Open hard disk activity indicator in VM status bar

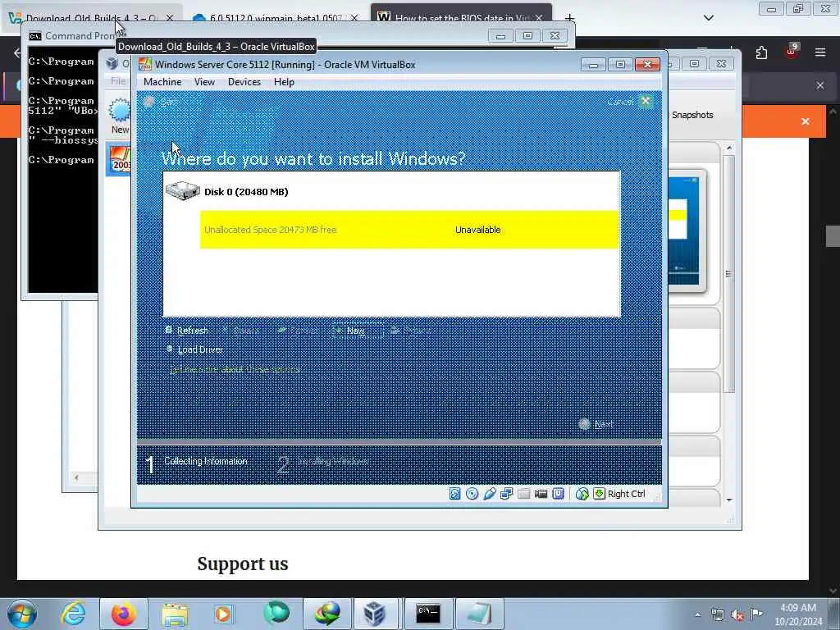click(454, 494)
